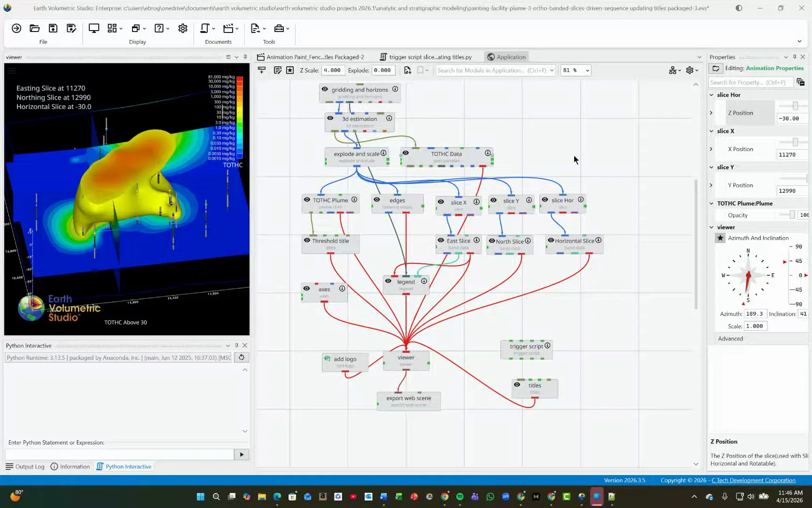Open the zoom percentage dropdown showing 81 %
The image size is (812, 508).
587,71
